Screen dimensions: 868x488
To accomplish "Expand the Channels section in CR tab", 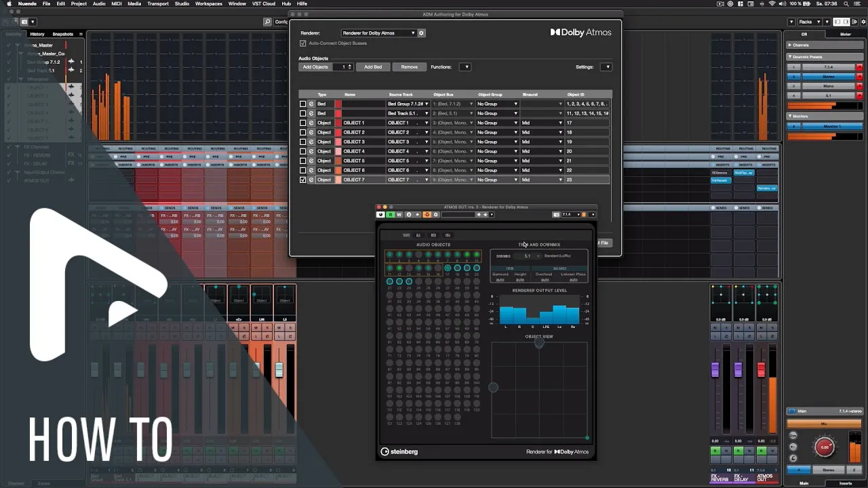I will (825, 45).
